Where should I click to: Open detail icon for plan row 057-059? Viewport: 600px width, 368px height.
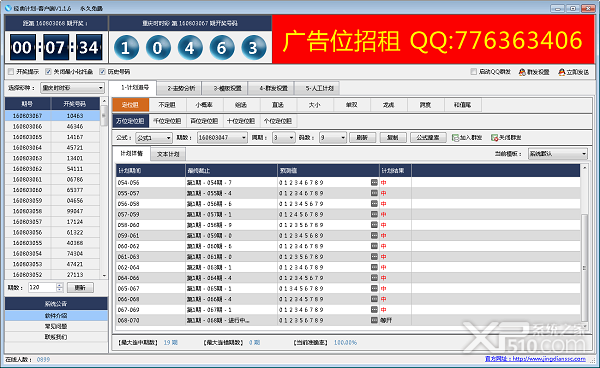(374, 214)
